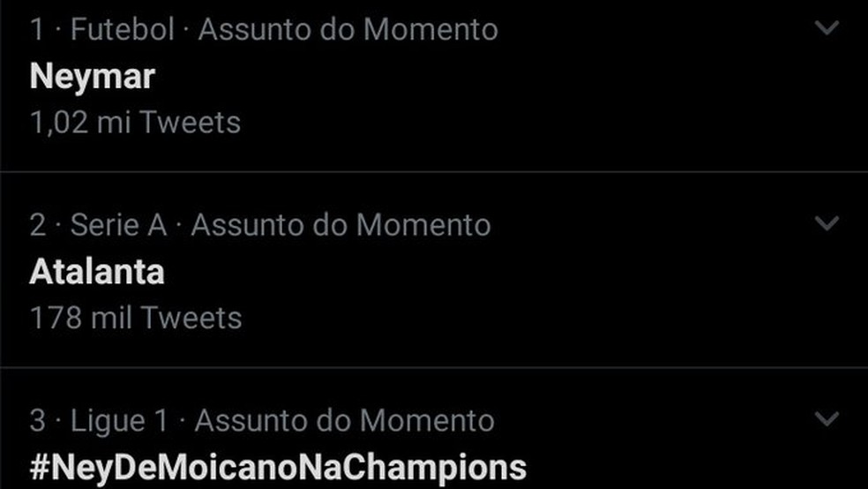The width and height of the screenshot is (868, 489).
Task: Open the Neymar trending topic
Action: point(92,77)
